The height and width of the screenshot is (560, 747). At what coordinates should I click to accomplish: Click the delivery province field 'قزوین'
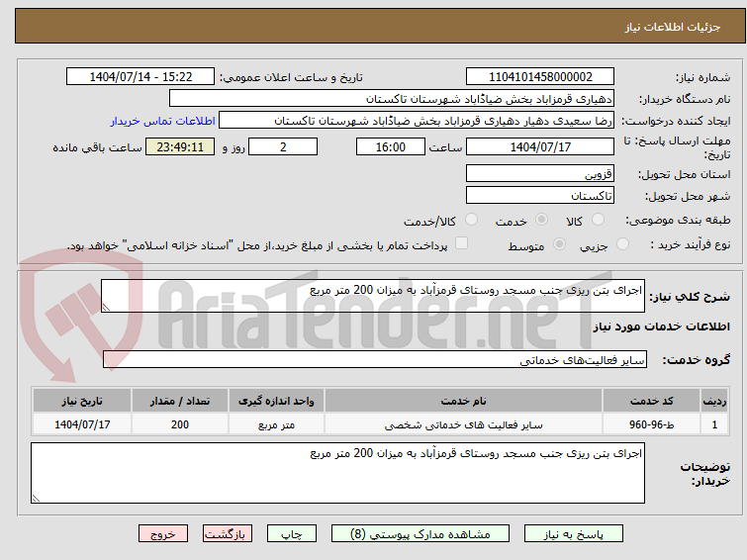pos(540,173)
